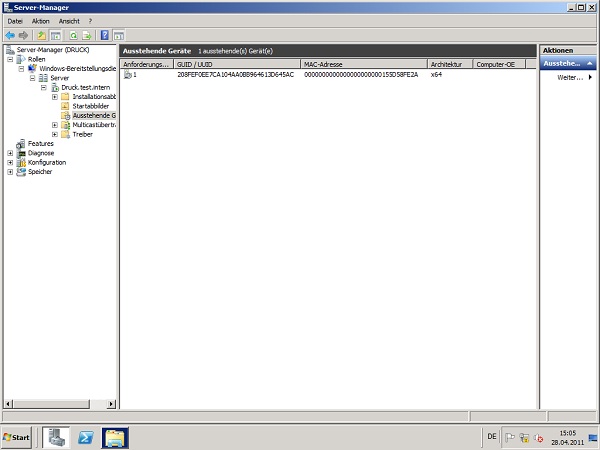The image size is (600, 450).
Task: Click the Installationsabbilder folder icon
Action: [65, 97]
